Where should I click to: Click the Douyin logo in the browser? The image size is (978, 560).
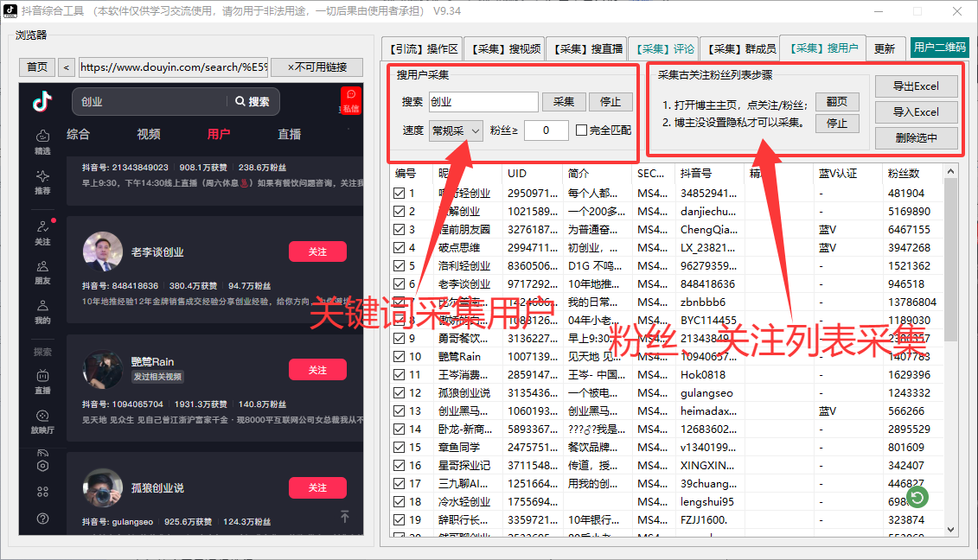[42, 101]
